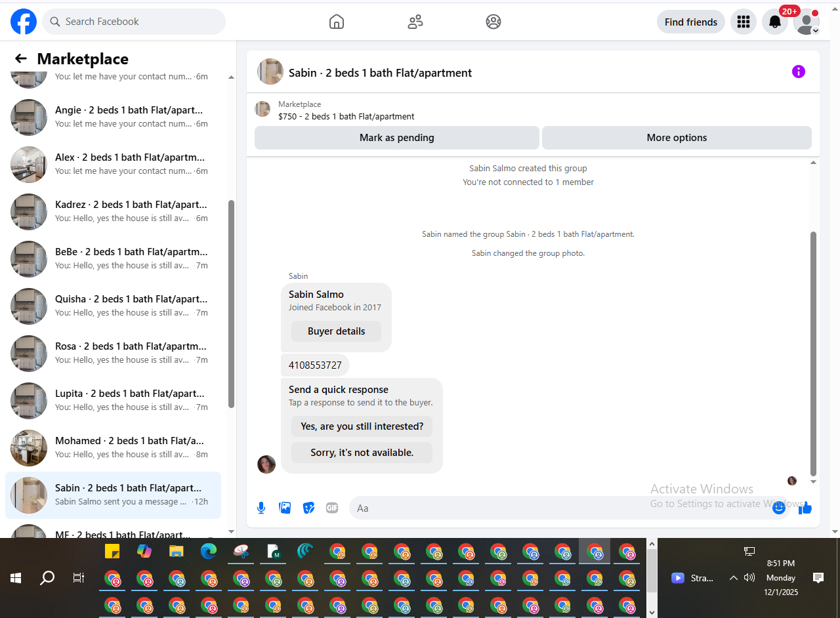Open the Quisha conversation

[x=113, y=306]
